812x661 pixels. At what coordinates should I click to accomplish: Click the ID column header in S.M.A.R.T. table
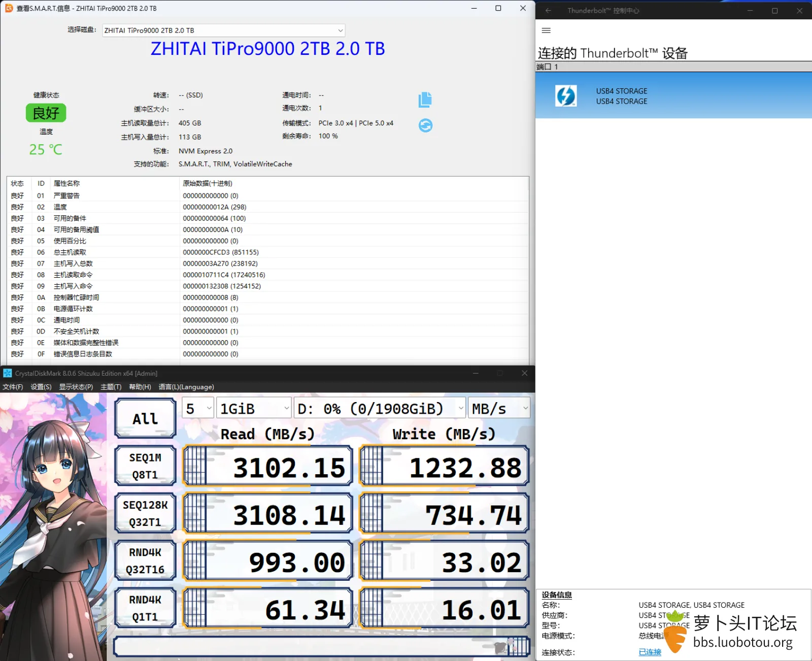[x=41, y=183]
